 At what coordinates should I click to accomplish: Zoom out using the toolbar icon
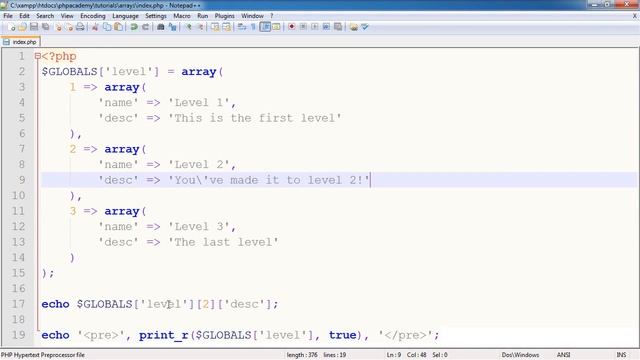point(200,27)
